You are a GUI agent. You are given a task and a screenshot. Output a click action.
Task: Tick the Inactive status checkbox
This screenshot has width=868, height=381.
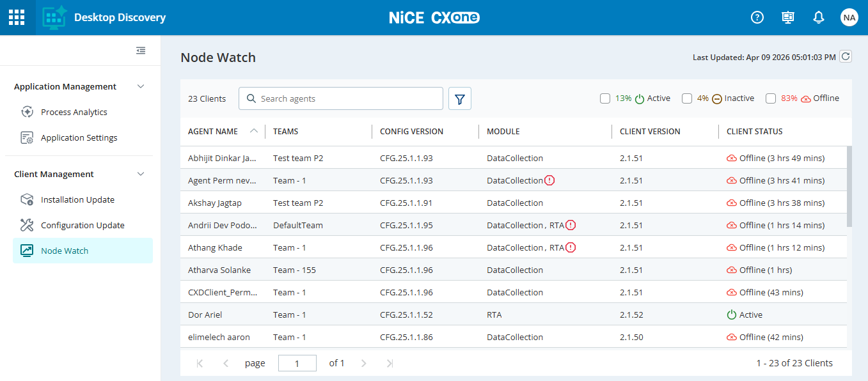(686, 98)
